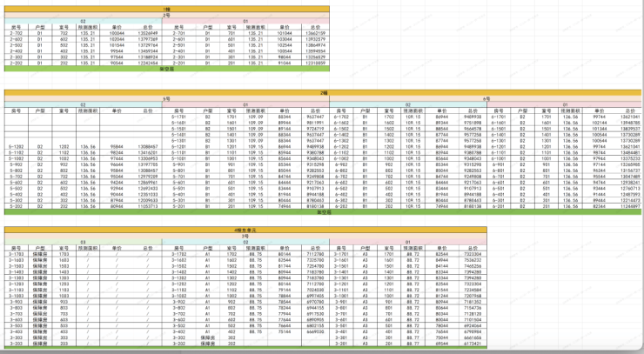Select room cell "3-901"
The image size is (644, 354).
341,302
